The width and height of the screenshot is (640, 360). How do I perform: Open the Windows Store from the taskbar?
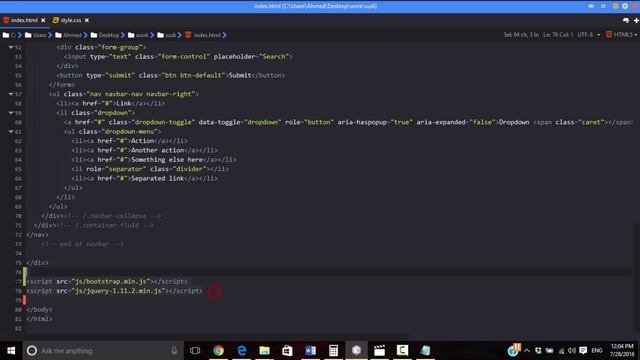[287, 351]
